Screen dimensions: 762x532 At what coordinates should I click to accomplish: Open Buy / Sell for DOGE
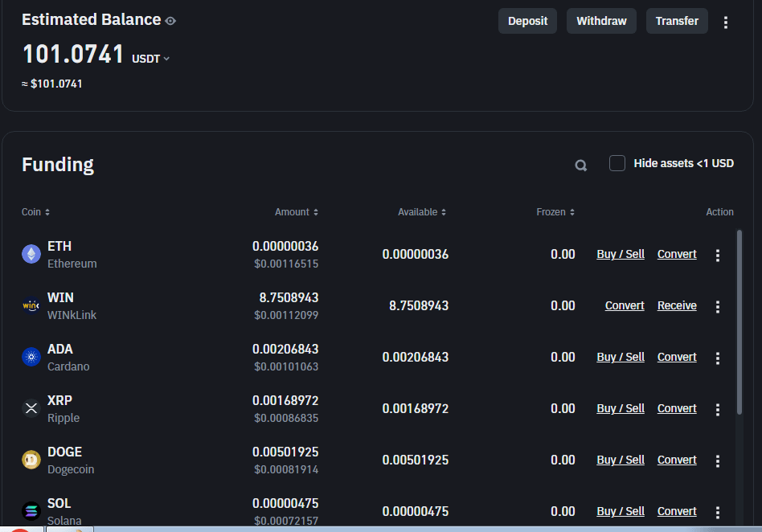(x=621, y=460)
